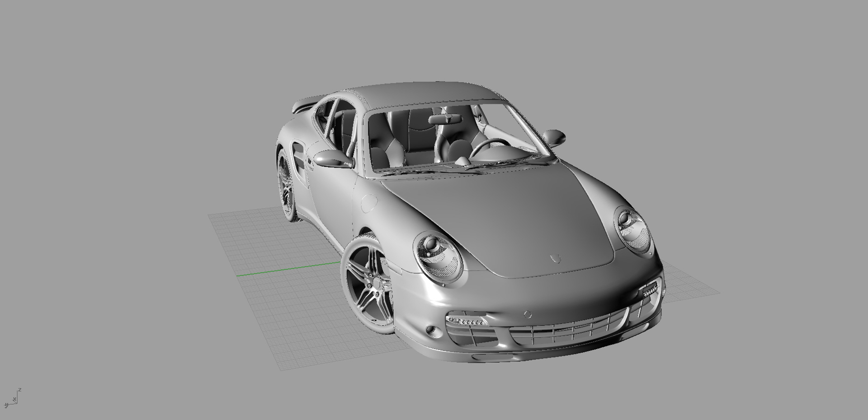Select the crest emblem on the hood
Screen dimensions: 868x420
click(556, 258)
